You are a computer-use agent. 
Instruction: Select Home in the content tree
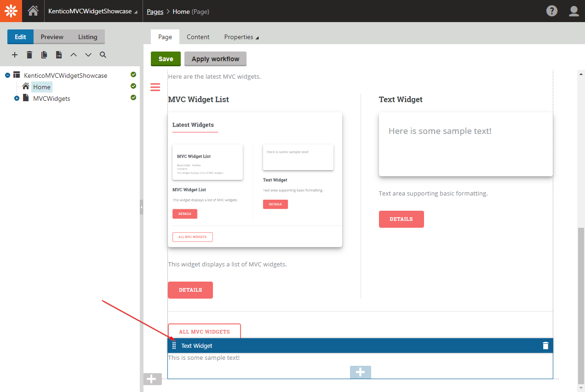point(41,87)
